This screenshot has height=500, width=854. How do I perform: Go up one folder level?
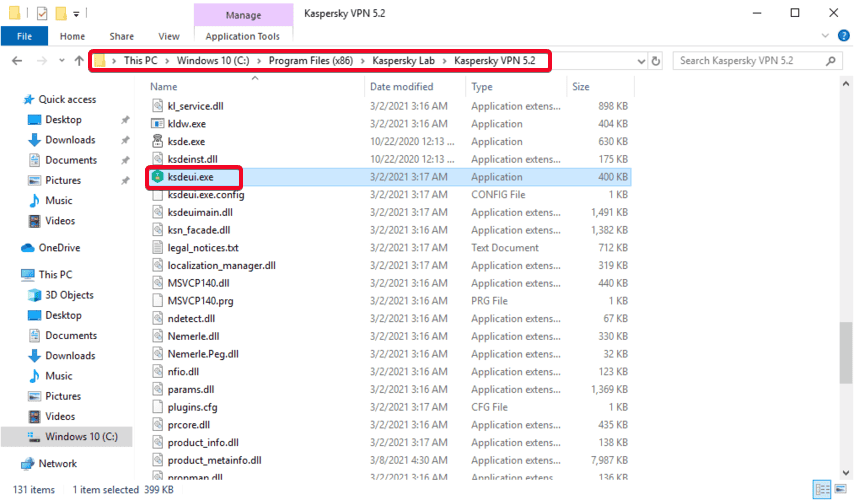(79, 60)
